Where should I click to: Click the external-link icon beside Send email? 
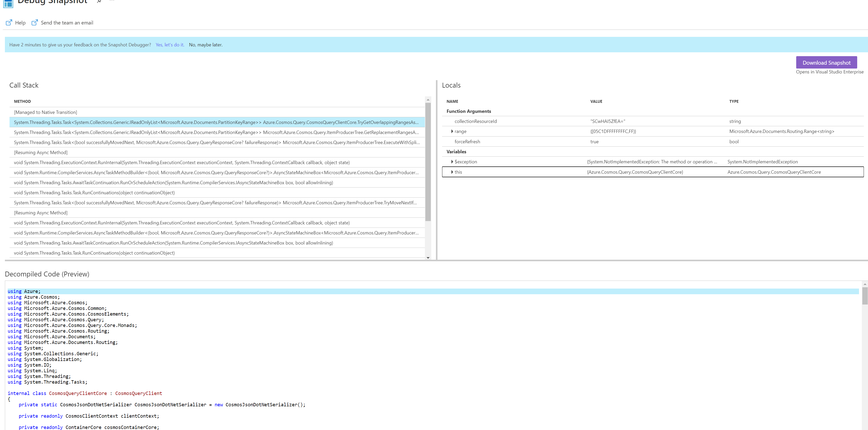(x=35, y=22)
